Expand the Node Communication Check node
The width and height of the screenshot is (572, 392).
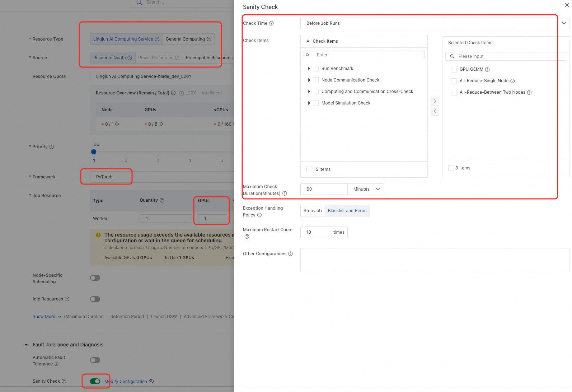(x=309, y=80)
